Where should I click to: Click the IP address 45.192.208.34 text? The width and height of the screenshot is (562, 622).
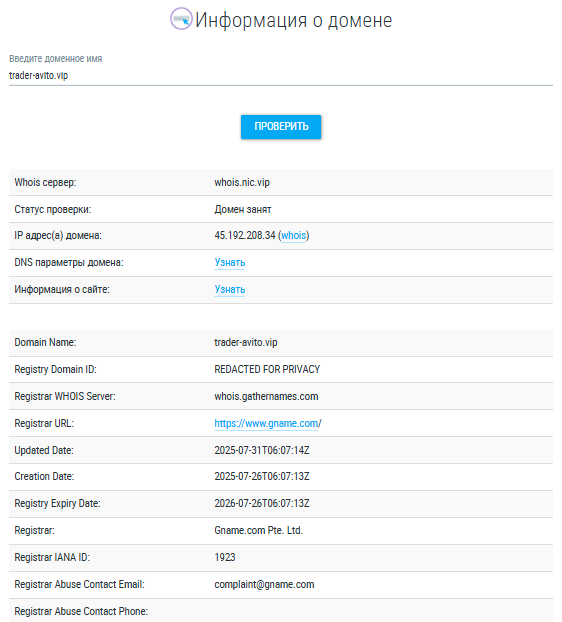pos(245,236)
